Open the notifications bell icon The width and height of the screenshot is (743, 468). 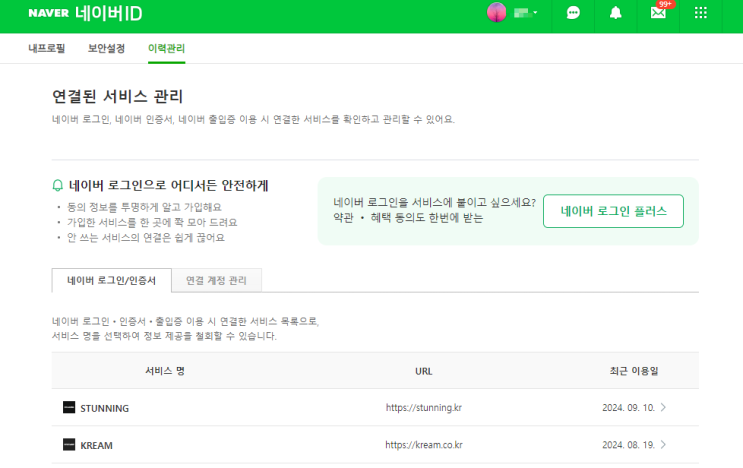pyautogui.click(x=616, y=13)
